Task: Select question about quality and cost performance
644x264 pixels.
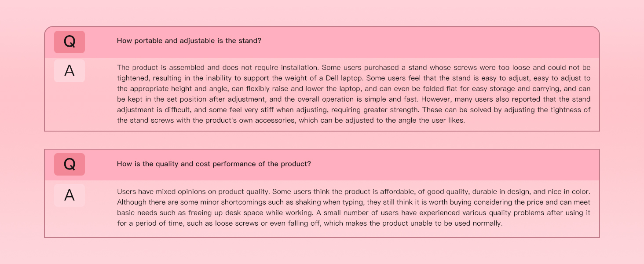Action: (x=214, y=164)
